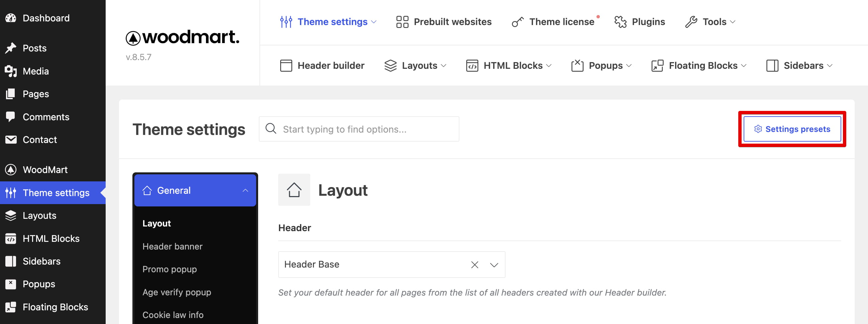This screenshot has height=324, width=868.
Task: Clear the Header Base selection with X
Action: tap(475, 265)
